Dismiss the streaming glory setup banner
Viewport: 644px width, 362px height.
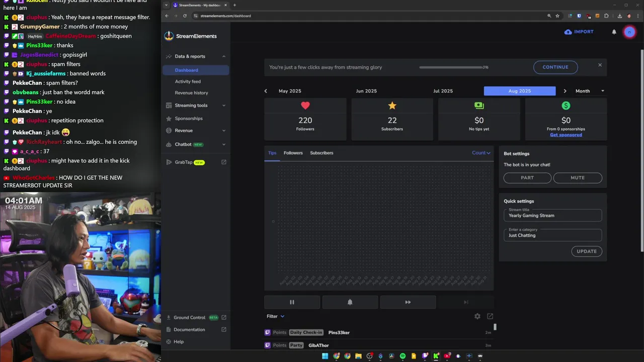(600, 65)
